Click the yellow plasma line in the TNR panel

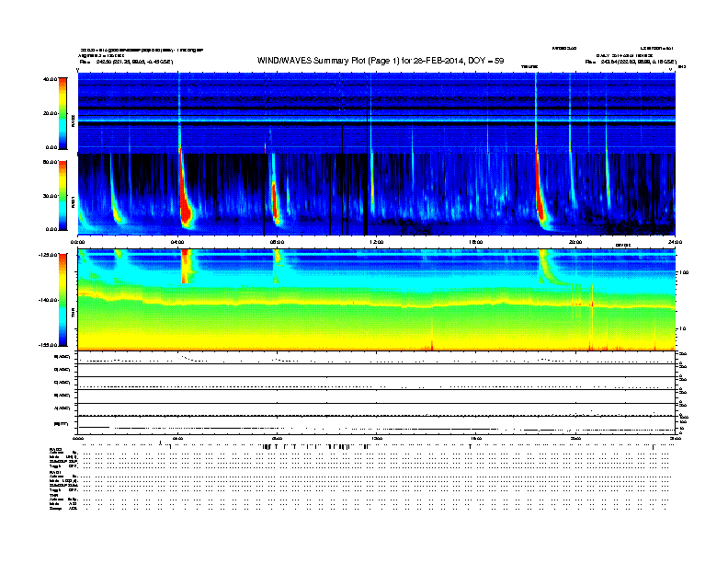click(x=377, y=304)
